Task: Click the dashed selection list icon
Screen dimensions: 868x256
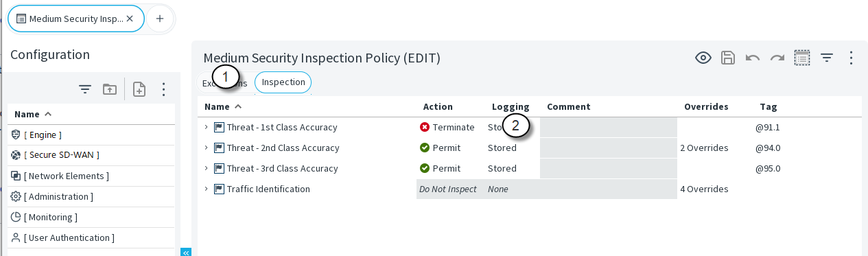Action: pyautogui.click(x=801, y=58)
